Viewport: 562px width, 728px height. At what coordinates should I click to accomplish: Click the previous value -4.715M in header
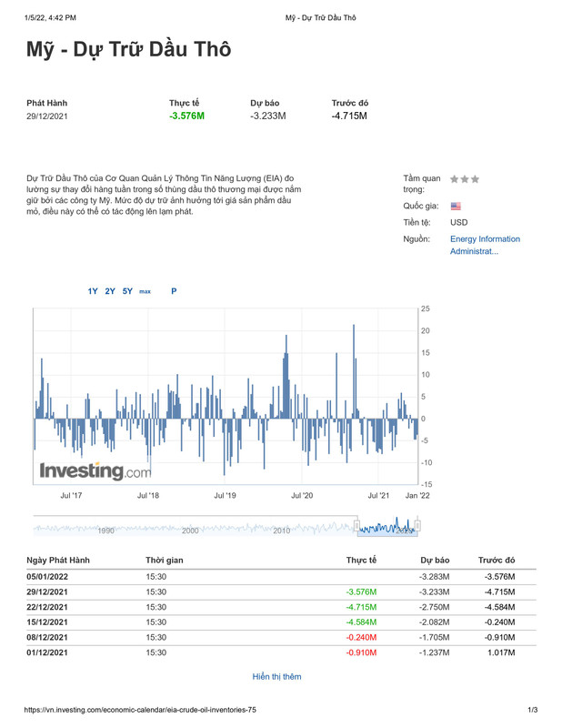tap(349, 116)
